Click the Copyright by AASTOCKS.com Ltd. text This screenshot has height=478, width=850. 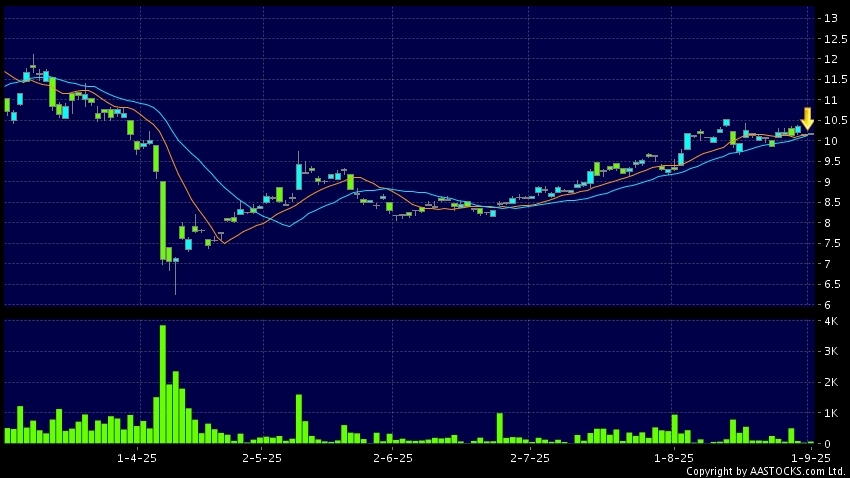pyautogui.click(x=765, y=471)
